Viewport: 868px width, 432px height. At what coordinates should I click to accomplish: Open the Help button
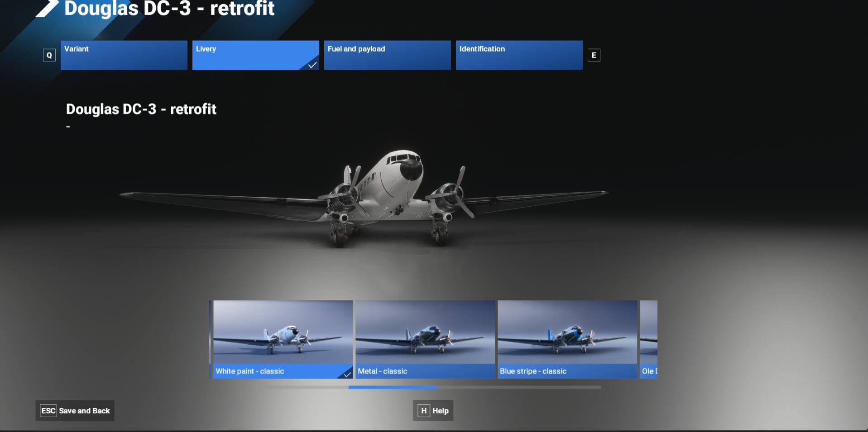coord(433,411)
